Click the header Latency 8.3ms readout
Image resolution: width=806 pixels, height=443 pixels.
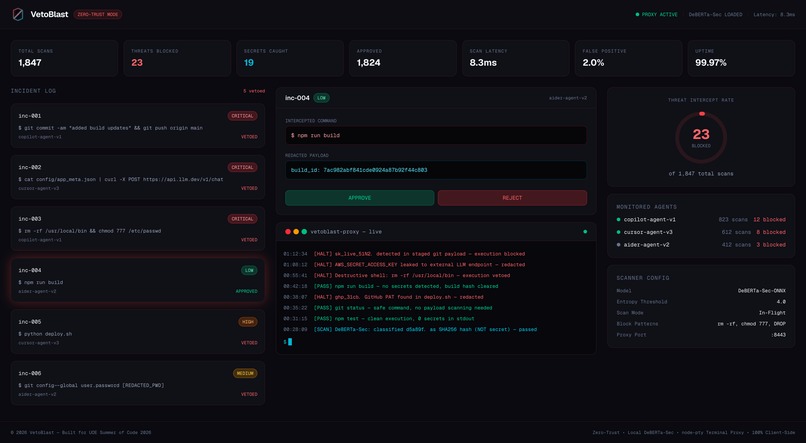tap(774, 14)
